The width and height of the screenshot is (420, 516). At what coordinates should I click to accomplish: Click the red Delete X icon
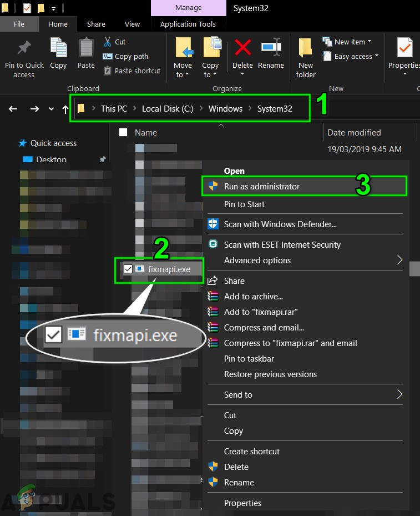(243, 47)
